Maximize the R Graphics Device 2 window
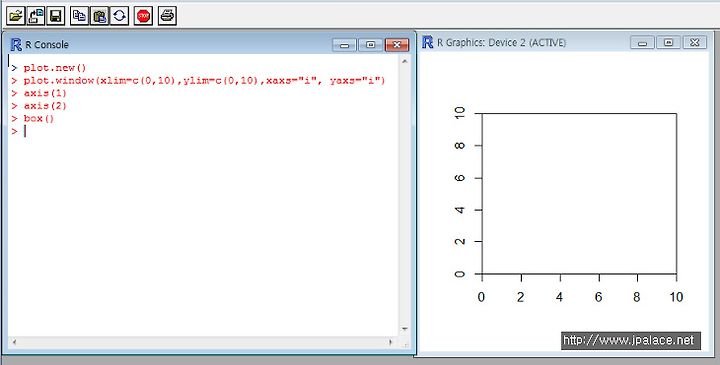Screen dimensions: 720x365 [x=669, y=43]
